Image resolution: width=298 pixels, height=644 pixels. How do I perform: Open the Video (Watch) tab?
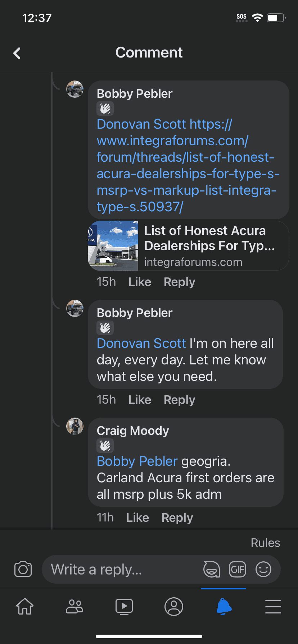[x=124, y=607]
